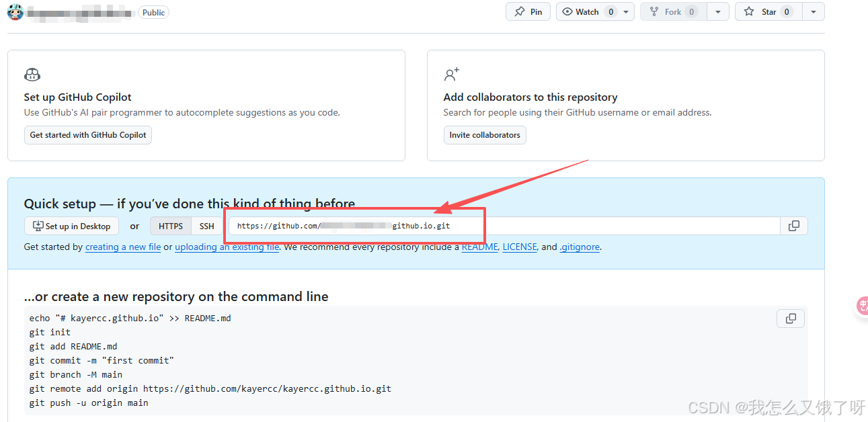Viewport: 868px width, 422px height.
Task: Click the git branch -M main line
Action: (x=76, y=374)
